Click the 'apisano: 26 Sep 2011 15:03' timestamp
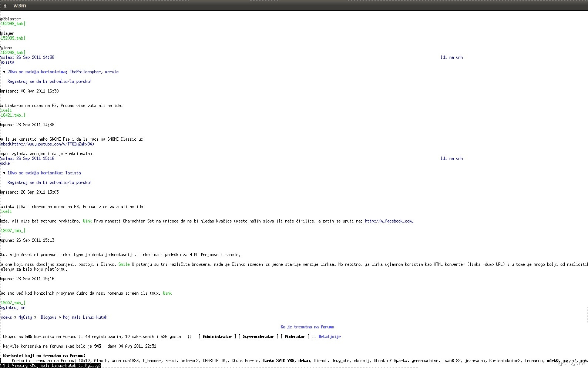 30,192
